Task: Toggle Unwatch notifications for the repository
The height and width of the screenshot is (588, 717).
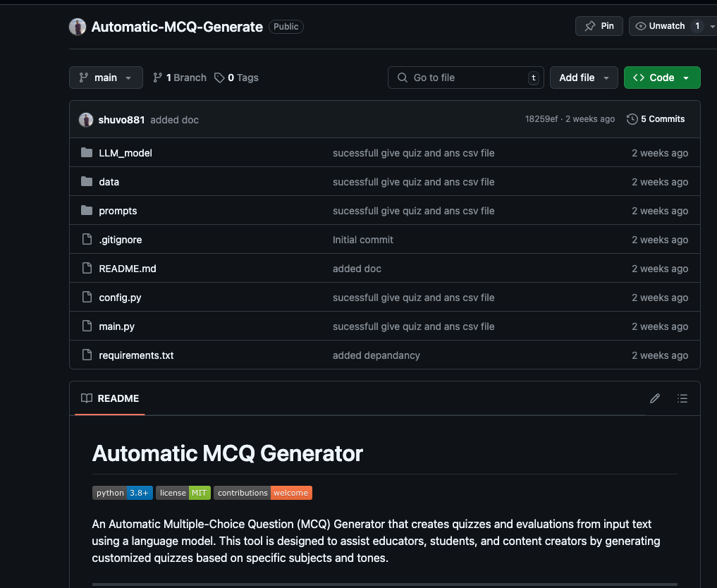Action: [661, 26]
